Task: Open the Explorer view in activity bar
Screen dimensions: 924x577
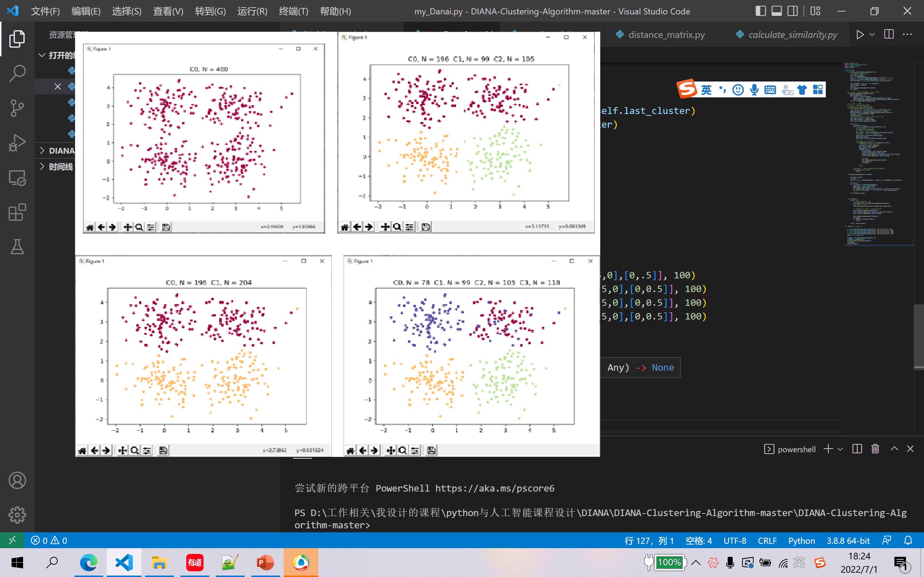Action: point(17,39)
